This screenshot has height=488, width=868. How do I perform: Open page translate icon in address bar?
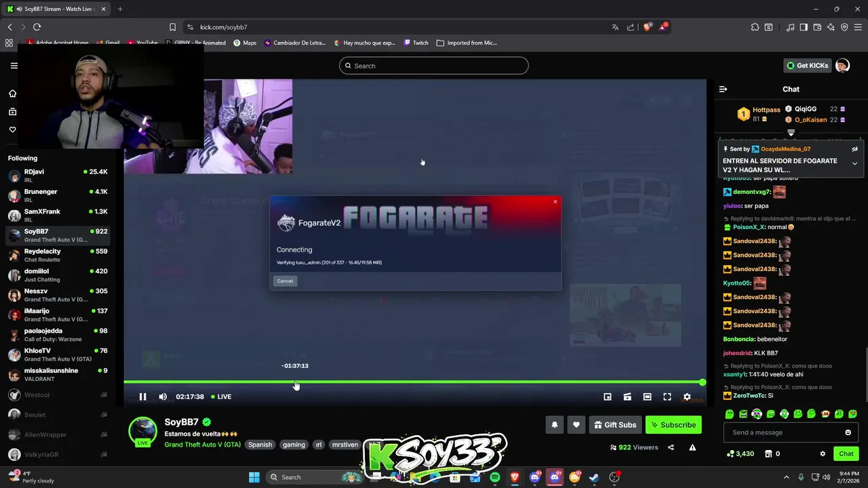(x=615, y=27)
